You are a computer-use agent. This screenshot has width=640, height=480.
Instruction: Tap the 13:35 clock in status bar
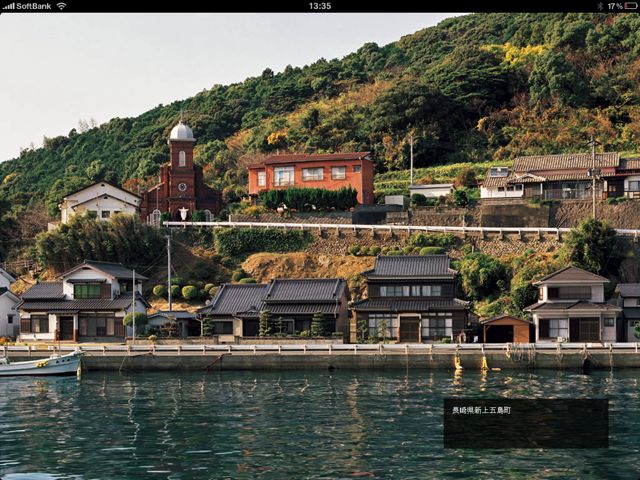click(320, 6)
